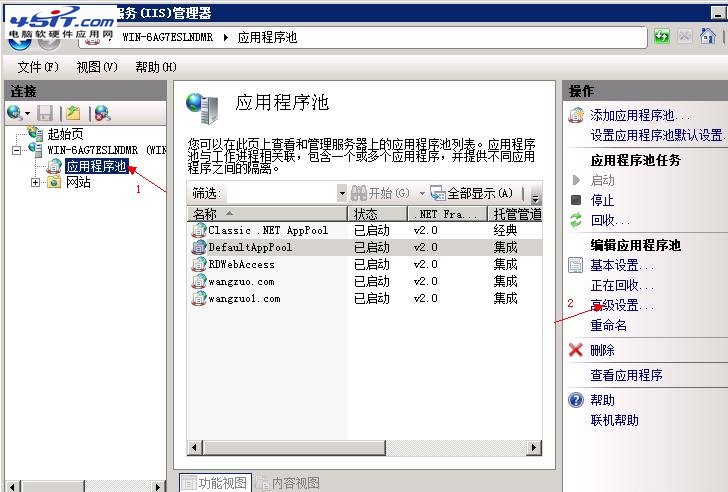728x492 pixels.
Task: Open dropdown arrow next to 开始(G)
Action: coord(422,193)
